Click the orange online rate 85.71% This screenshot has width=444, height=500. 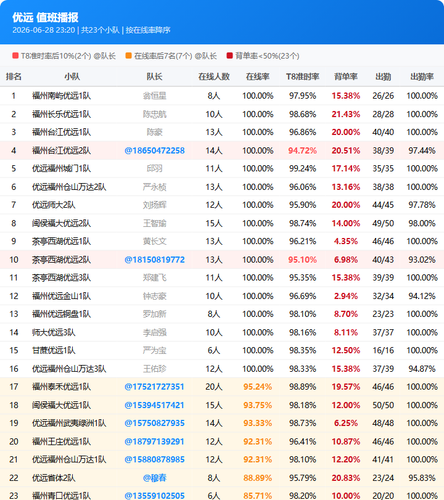click(258, 496)
